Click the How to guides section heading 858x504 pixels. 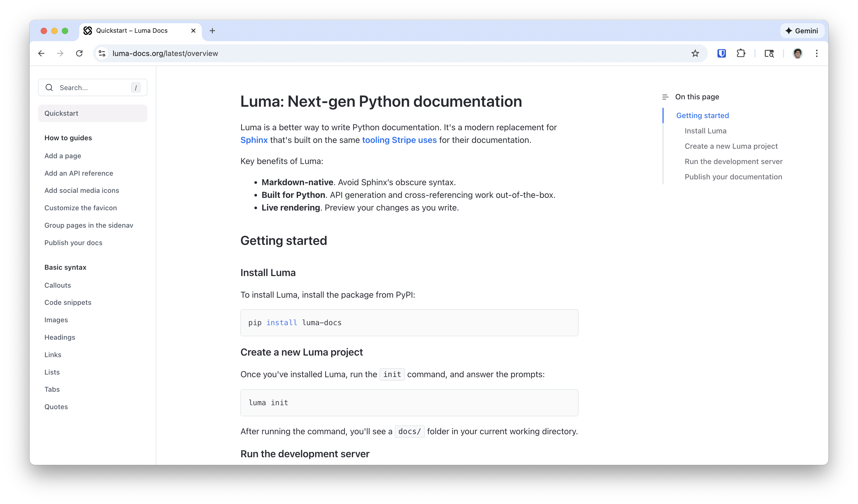coord(68,138)
